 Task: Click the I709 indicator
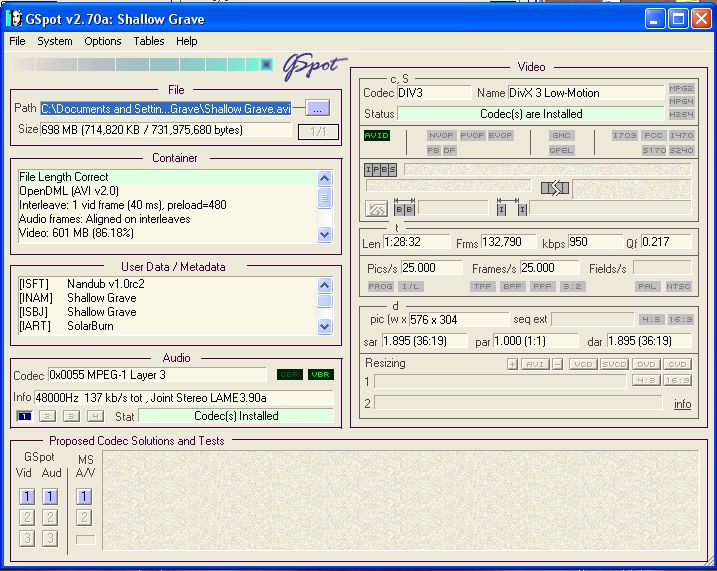(625, 135)
